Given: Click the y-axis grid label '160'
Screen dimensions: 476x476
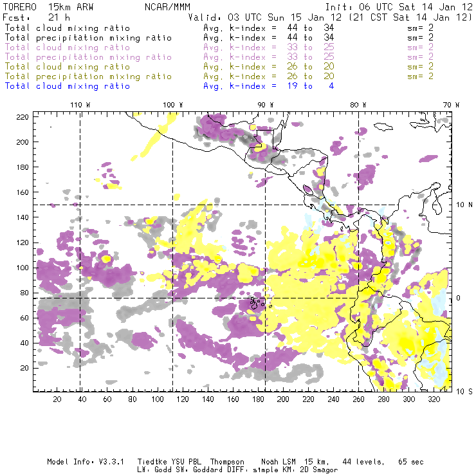Looking at the screenshot, I should 23,192.
